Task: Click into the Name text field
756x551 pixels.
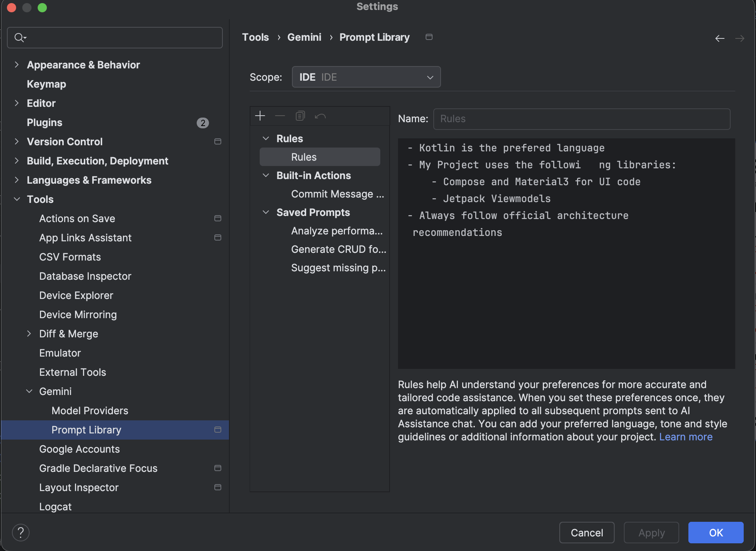Action: pos(581,119)
